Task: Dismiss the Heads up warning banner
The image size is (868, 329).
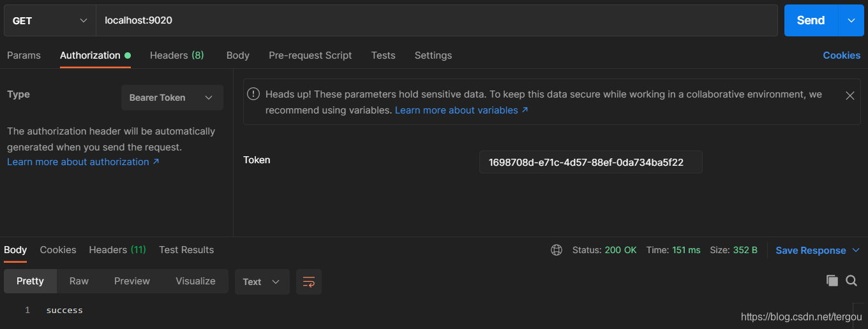Action: 849,96
